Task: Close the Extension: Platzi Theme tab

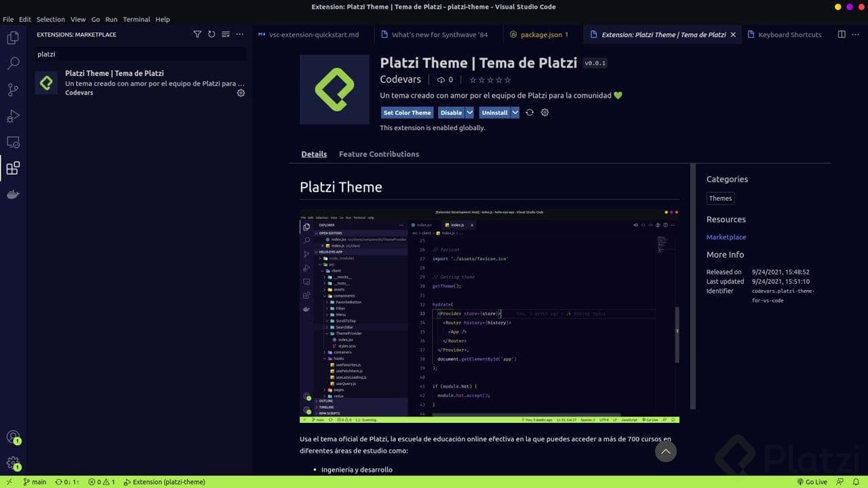Action: pos(733,35)
